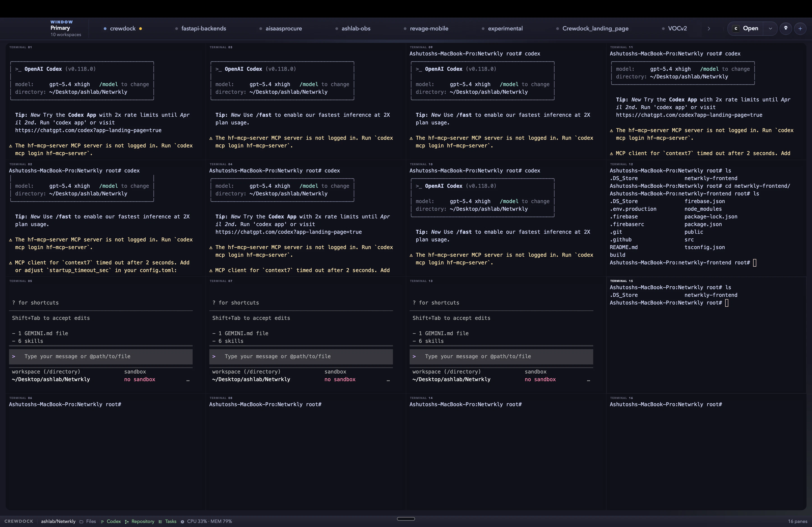Screen dimensions: 812x527
Task: Click the Files folder icon in status bar
Action: click(x=81, y=521)
